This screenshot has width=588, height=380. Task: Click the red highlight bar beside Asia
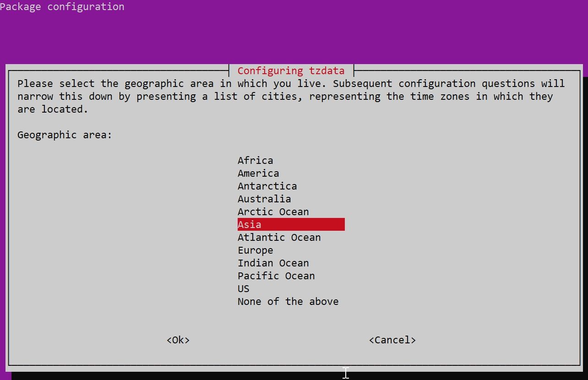[x=303, y=224]
